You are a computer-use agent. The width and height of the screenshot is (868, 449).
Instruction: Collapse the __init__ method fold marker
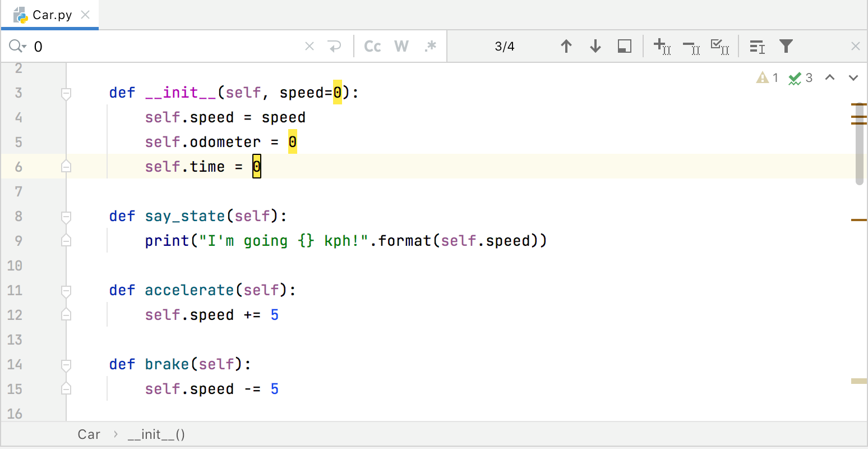point(66,93)
